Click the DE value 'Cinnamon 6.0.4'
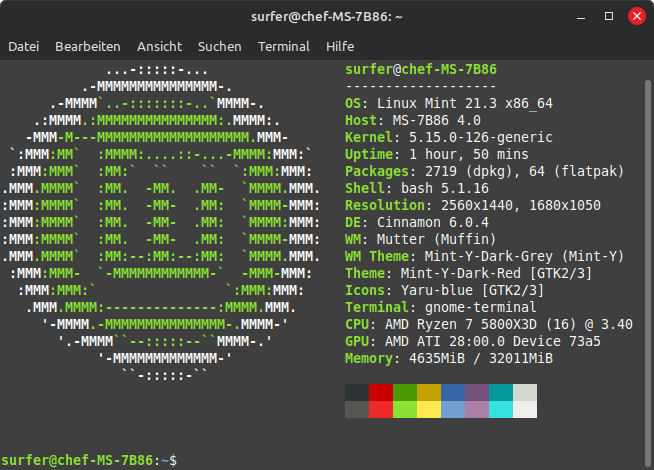654x470 pixels. pos(433,222)
